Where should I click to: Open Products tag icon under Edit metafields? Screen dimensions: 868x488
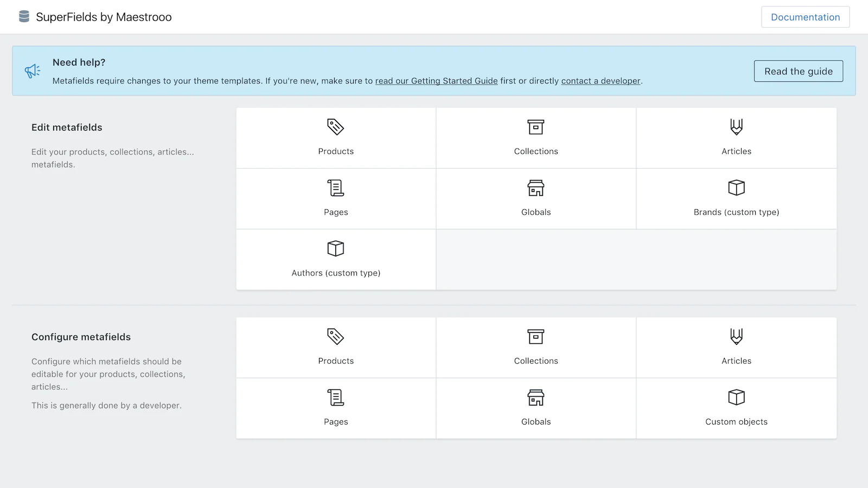coord(336,127)
